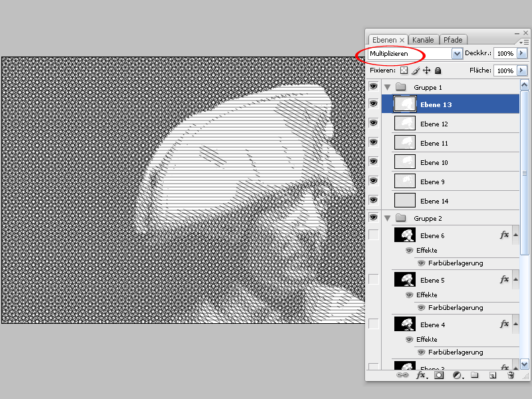
Task: Open the Multiplizieren blend mode dropdown
Action: coord(457,54)
